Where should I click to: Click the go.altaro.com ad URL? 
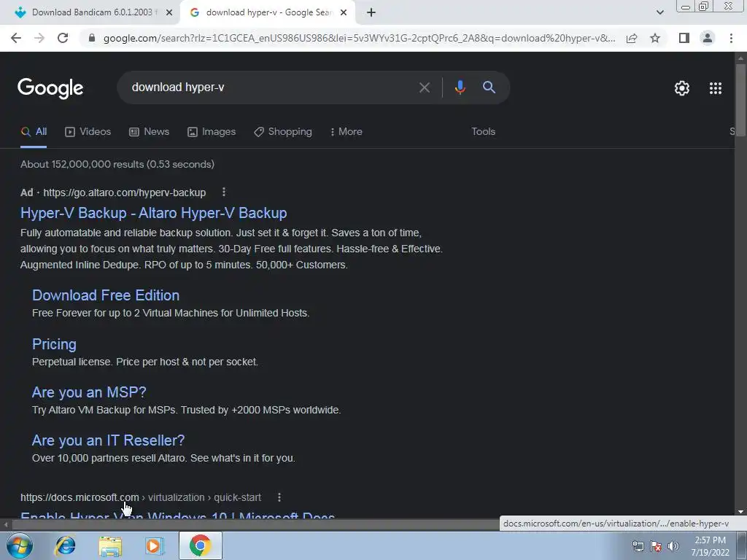click(124, 192)
